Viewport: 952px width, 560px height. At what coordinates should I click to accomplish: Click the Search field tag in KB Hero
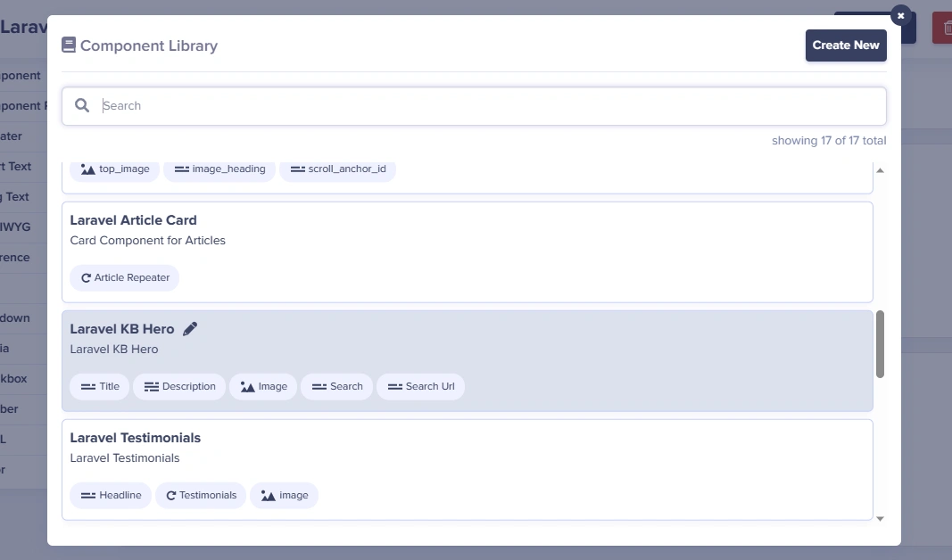(x=337, y=386)
